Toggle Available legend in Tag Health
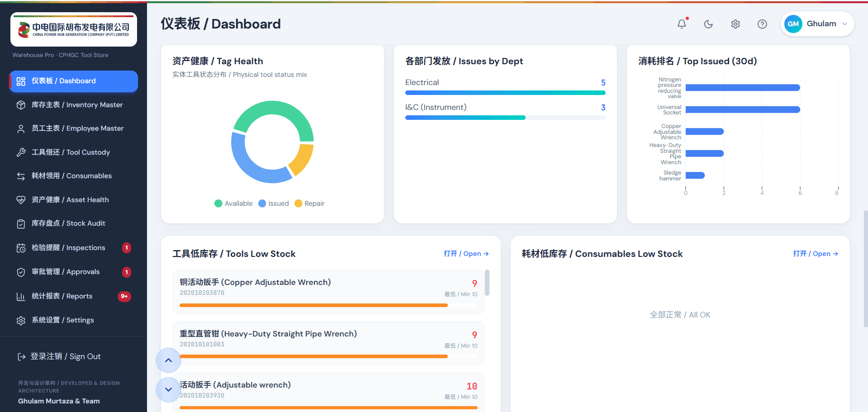 [x=233, y=204]
